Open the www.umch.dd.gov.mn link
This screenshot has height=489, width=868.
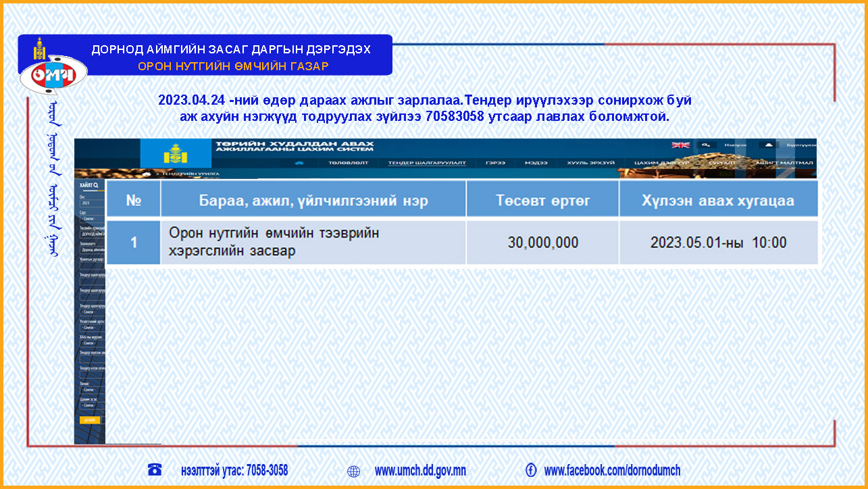419,471
